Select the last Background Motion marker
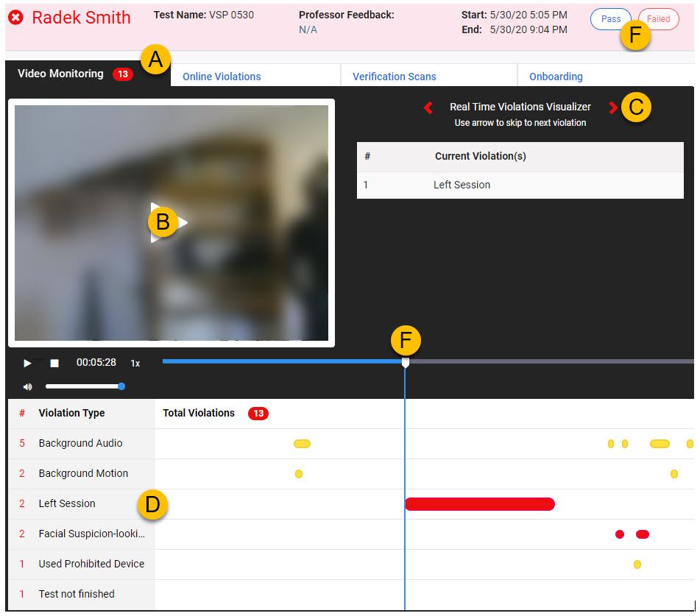700x616 pixels. click(x=674, y=474)
